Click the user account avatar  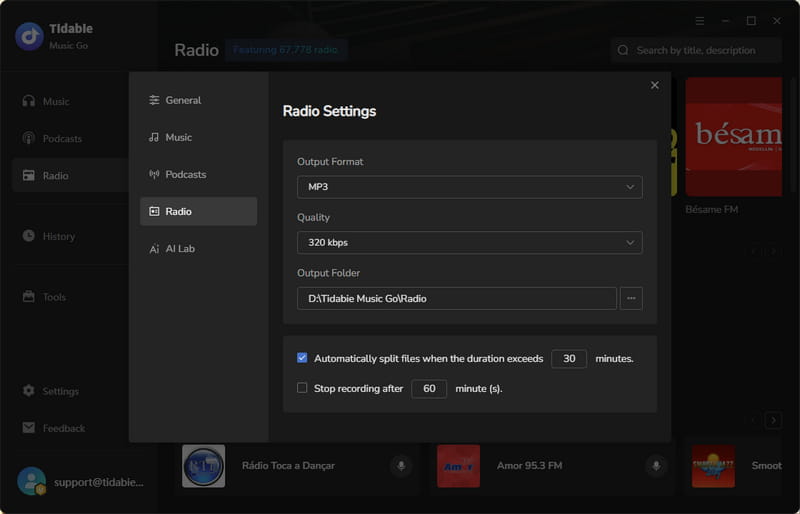[31, 481]
